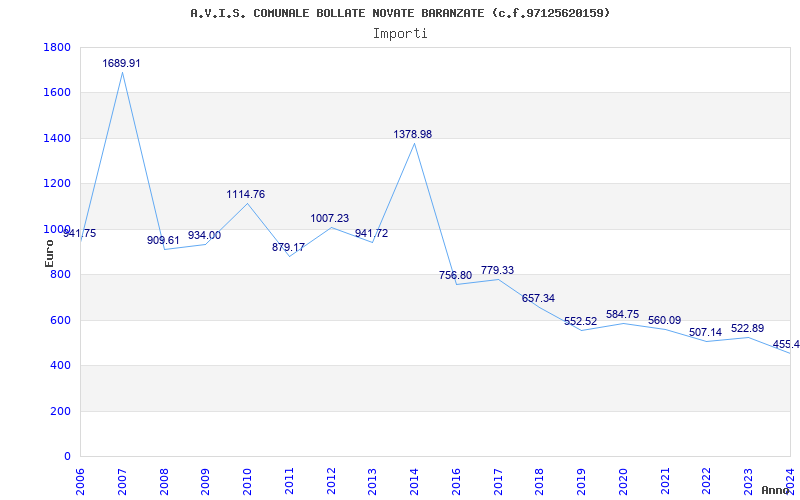Click the 2018 x-axis year label
Image resolution: width=800 pixels, height=500 pixels.
540,481
